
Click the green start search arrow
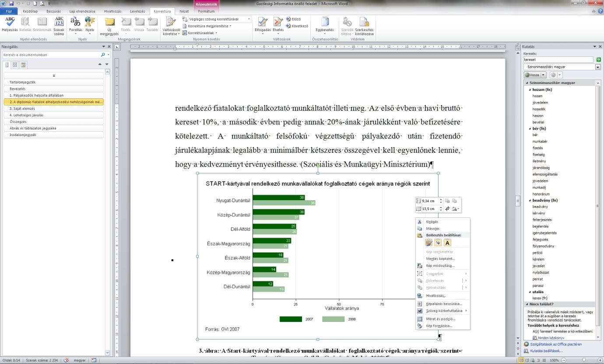(x=599, y=59)
